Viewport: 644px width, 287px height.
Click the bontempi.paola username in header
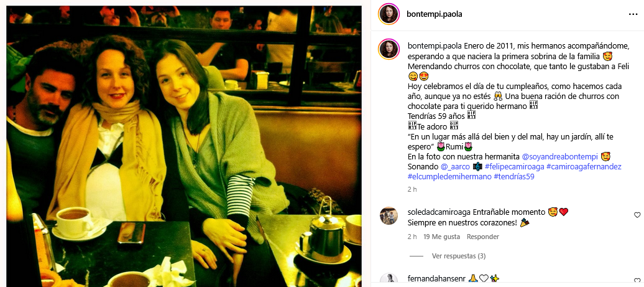click(434, 14)
